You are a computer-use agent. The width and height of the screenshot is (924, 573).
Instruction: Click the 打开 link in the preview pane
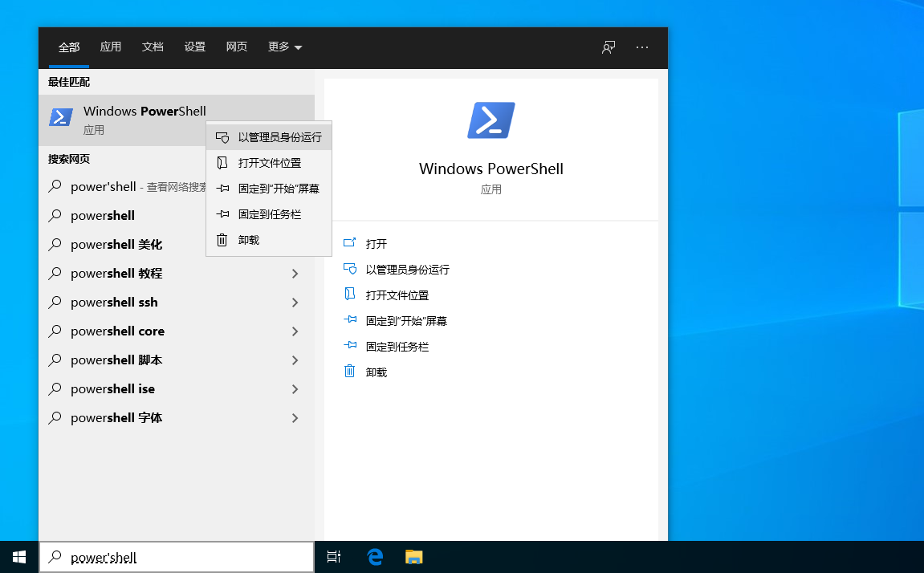[x=377, y=243]
